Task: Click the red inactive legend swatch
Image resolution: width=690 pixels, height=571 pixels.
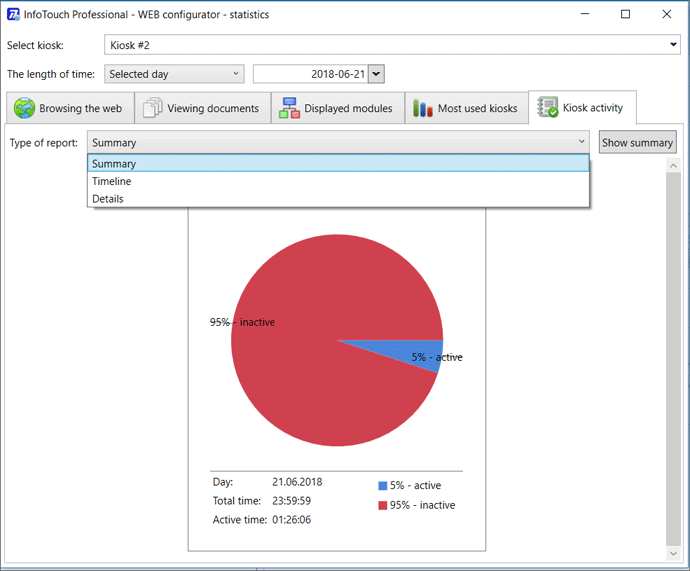Action: coord(382,505)
